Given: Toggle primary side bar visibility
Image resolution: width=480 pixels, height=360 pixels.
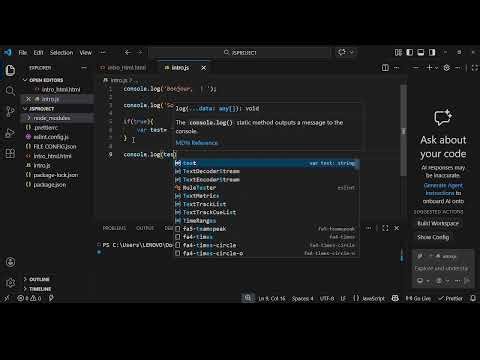Looking at the screenshot, I should coord(409,52).
